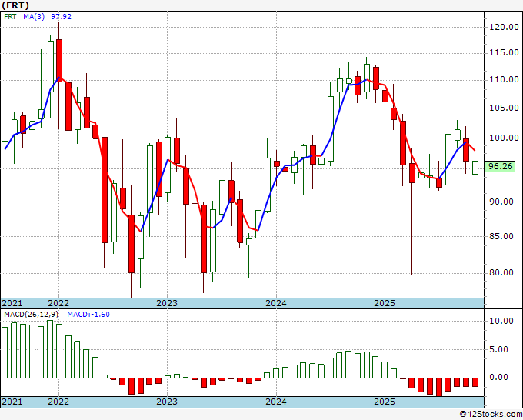Click the MACD(26,12,9) indicator label
523x420 pixels.
(x=31, y=315)
